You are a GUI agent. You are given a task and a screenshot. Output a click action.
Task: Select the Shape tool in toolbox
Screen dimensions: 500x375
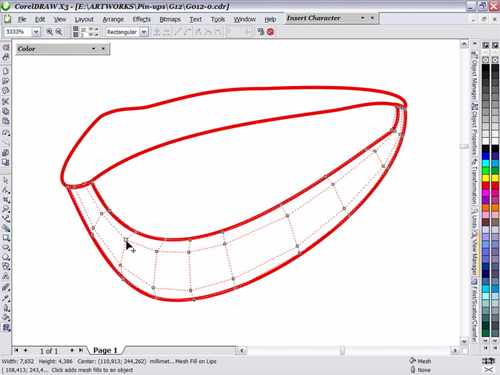coord(6,190)
